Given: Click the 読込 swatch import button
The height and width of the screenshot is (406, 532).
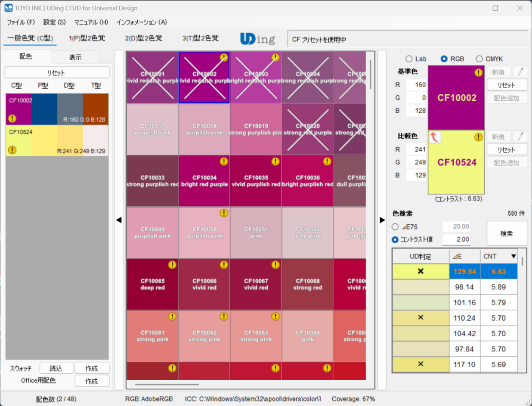Looking at the screenshot, I should point(56,368).
